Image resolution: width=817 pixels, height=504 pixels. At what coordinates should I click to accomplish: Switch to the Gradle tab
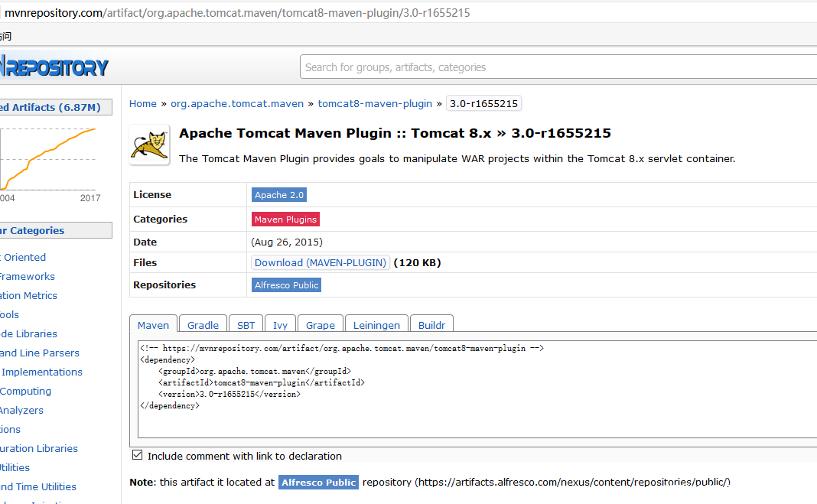click(202, 325)
